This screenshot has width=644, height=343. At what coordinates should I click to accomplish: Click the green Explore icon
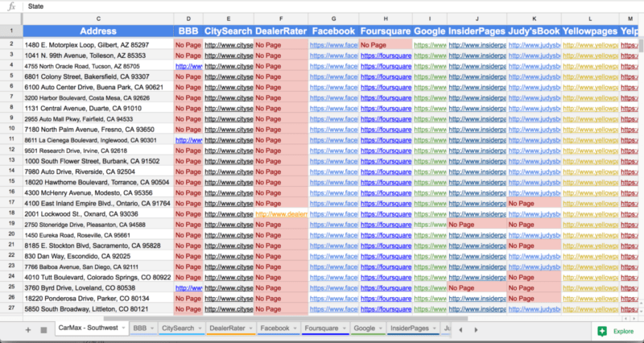pos(602,331)
